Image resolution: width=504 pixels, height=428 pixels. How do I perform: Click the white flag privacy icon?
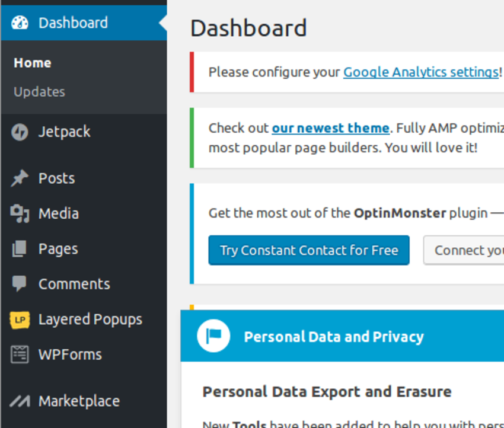point(213,336)
